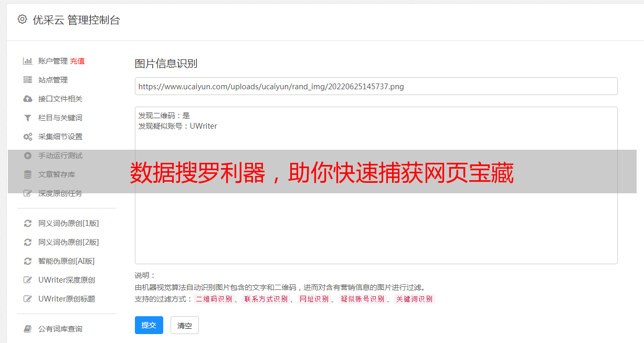
Task: Click the image URL input field
Action: click(x=376, y=86)
